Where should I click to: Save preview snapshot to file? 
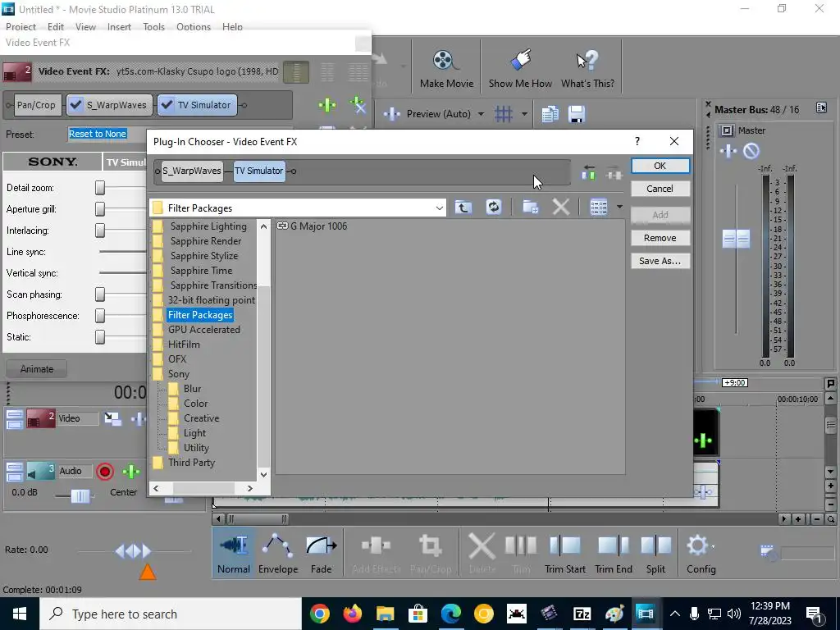pos(577,114)
